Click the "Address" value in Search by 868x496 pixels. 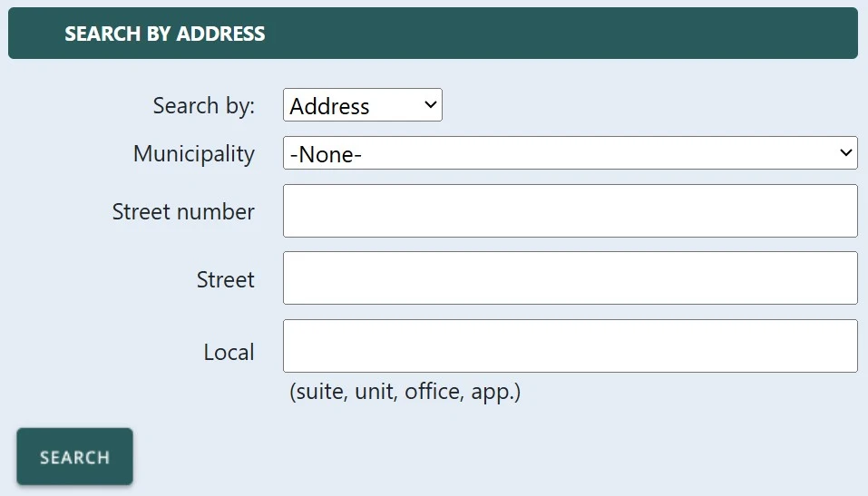point(330,106)
